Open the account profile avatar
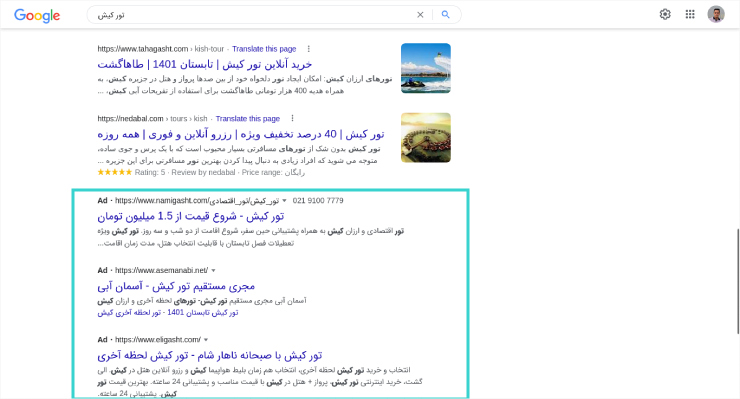This screenshot has height=399, width=740. click(716, 14)
